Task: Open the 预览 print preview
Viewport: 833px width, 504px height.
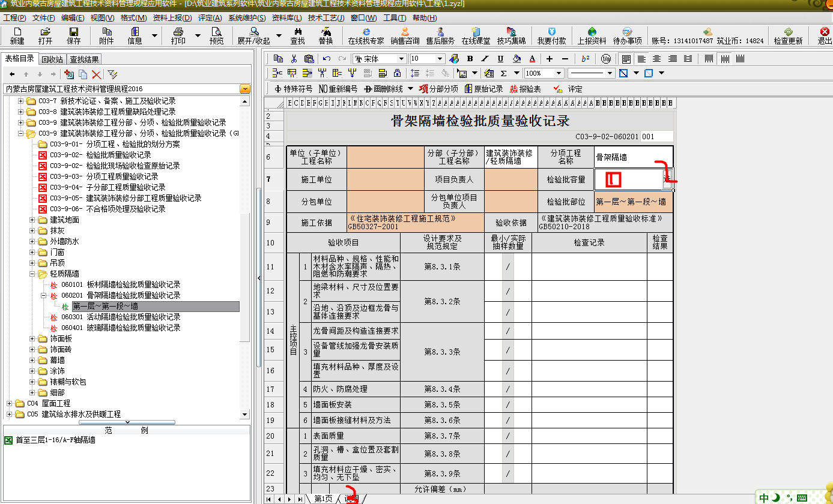Action: (216, 36)
